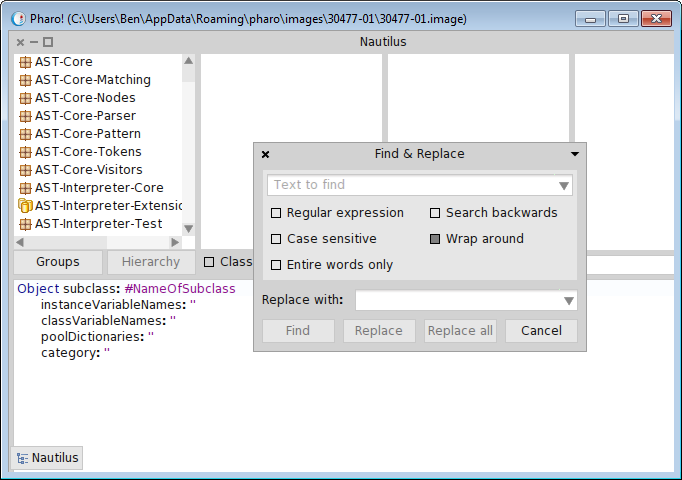Click the AST-Core-Nodes package icon
Screen dimensions: 682x480
point(25,98)
